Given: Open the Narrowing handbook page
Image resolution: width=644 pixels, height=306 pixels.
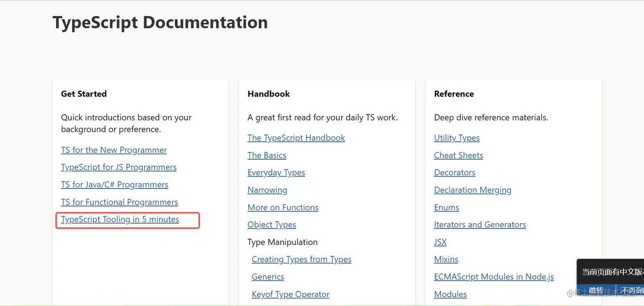Looking at the screenshot, I should tap(267, 190).
